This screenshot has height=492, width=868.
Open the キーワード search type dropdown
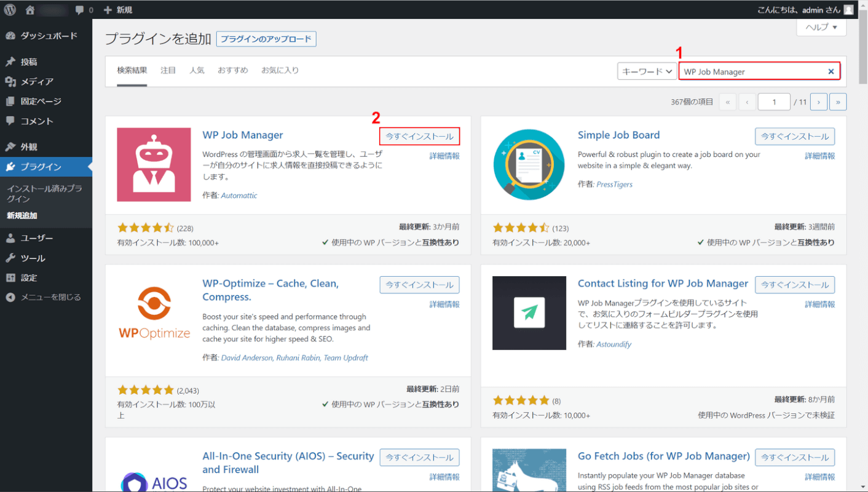point(647,71)
